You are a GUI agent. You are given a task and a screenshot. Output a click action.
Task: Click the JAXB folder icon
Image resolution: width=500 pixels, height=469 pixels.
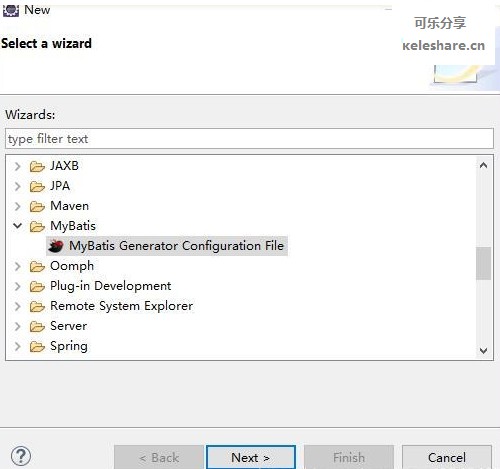(37, 166)
